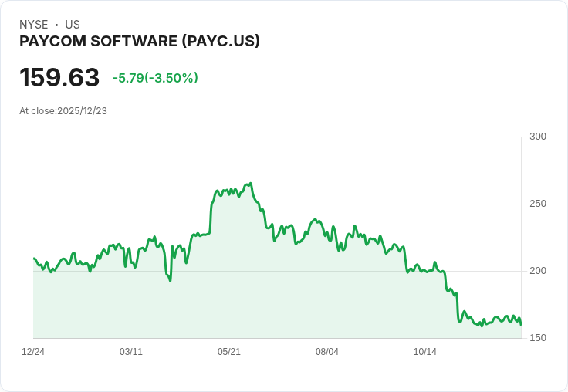Click the 03/11 date axis label

coord(131,352)
